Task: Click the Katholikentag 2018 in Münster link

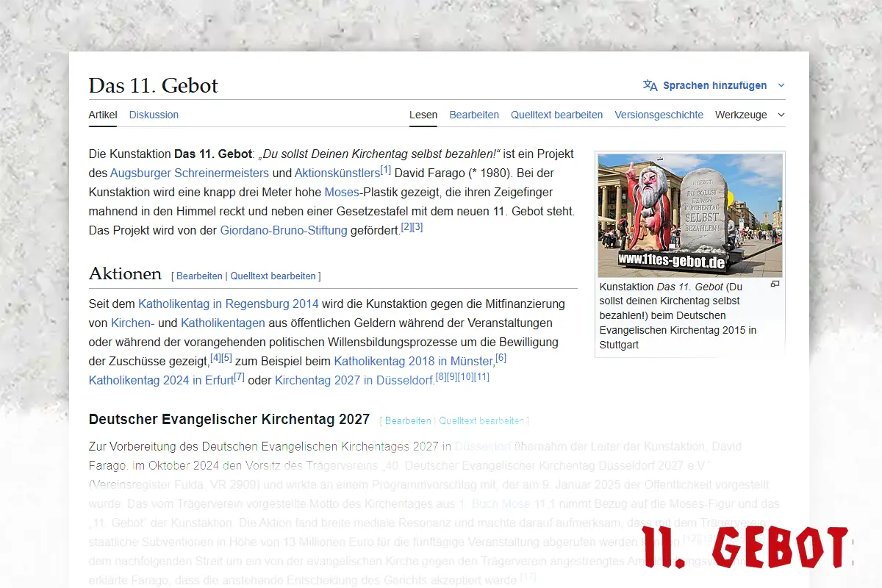Action: coord(413,361)
